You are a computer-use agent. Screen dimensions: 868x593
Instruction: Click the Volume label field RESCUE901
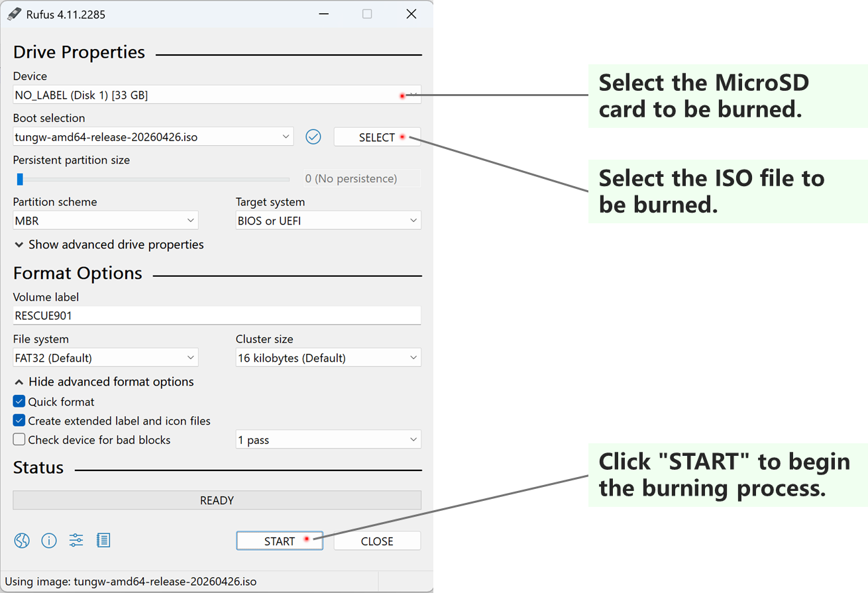(217, 315)
